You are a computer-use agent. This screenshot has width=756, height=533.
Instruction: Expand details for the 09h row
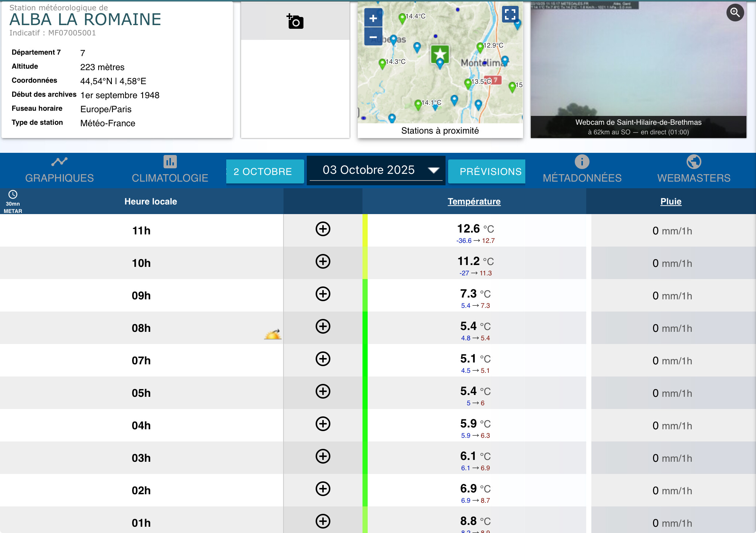tap(323, 294)
